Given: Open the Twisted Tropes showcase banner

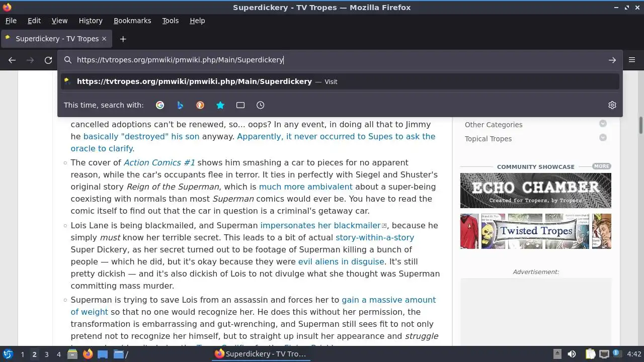Looking at the screenshot, I should tap(535, 231).
